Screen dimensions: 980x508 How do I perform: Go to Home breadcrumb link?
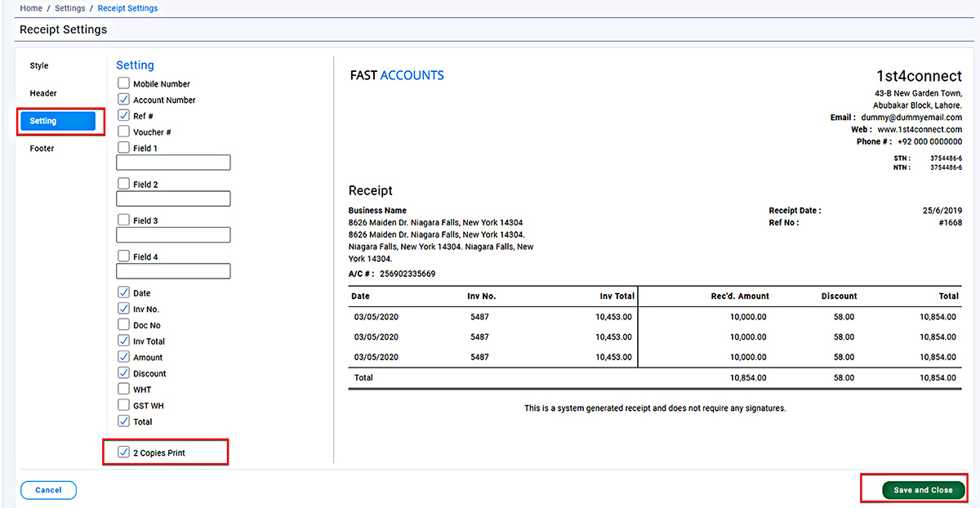pos(31,8)
